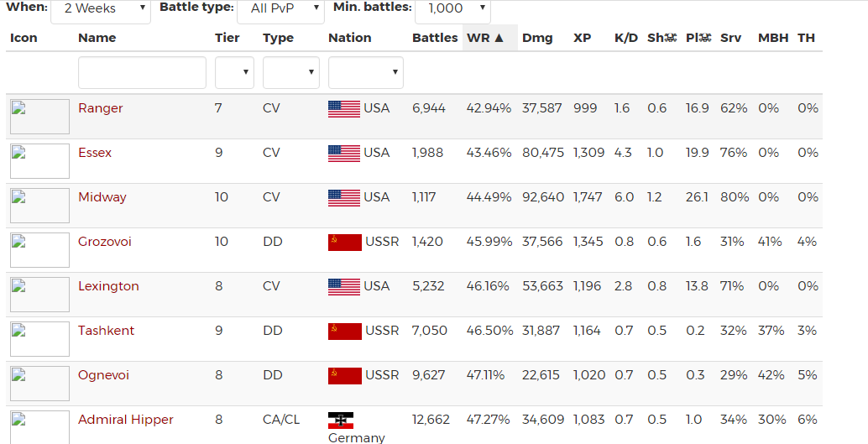The width and height of the screenshot is (868, 444).
Task: Focus the Name filter text field
Action: [x=142, y=73]
